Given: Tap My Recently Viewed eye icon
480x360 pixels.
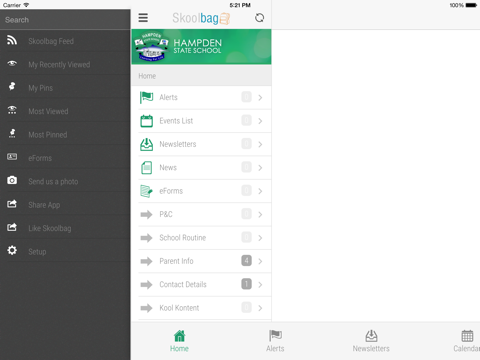Looking at the screenshot, I should [12, 63].
